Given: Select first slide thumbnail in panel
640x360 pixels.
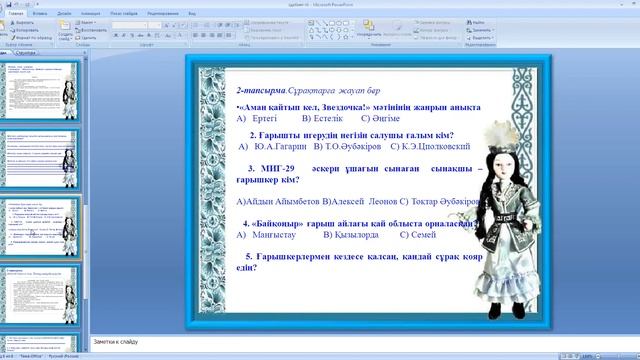Looking at the screenshot, I should [x=41, y=91].
